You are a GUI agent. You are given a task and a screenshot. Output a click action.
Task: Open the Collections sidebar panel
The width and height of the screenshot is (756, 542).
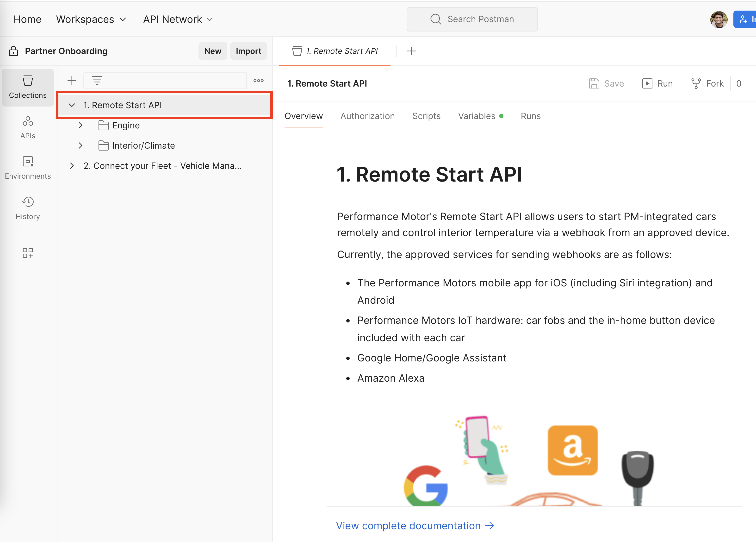28,87
